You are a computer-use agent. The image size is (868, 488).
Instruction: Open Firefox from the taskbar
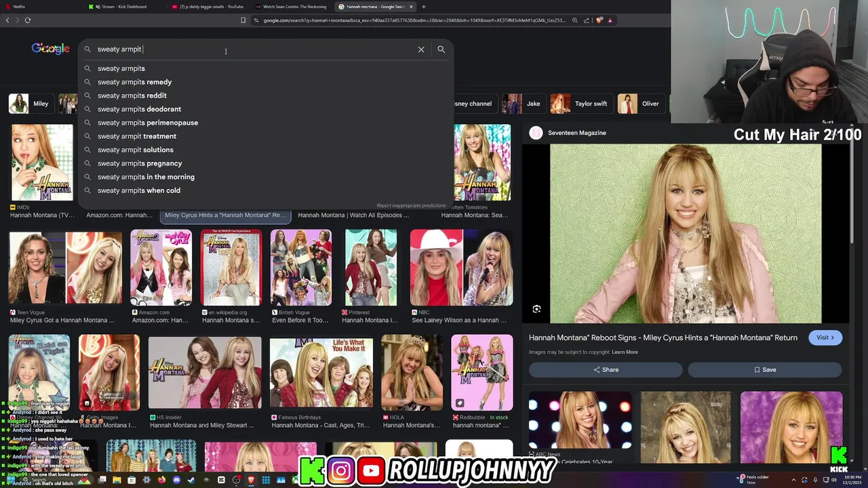(x=161, y=480)
